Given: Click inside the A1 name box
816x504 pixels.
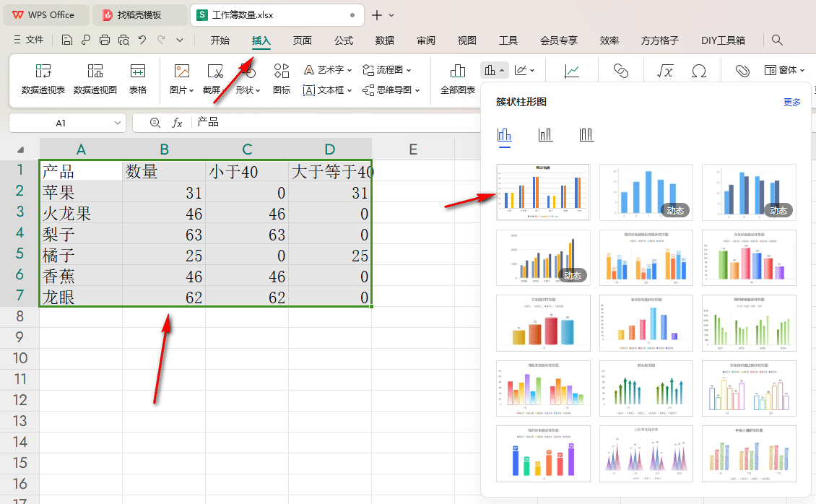Looking at the screenshot, I should pyautogui.click(x=61, y=123).
